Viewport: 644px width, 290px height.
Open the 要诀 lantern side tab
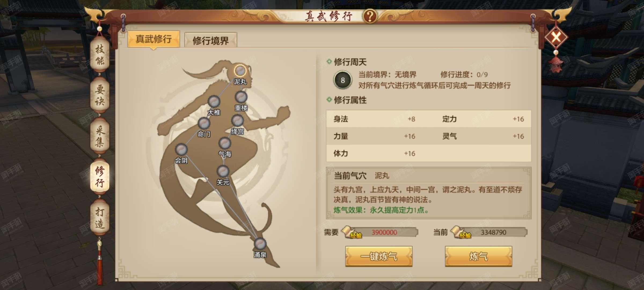coord(100,95)
